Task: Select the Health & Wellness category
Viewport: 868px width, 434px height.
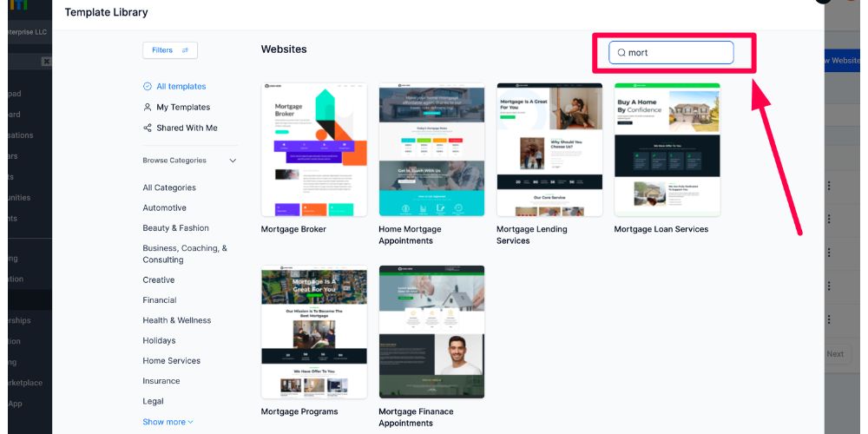Action: tap(176, 320)
